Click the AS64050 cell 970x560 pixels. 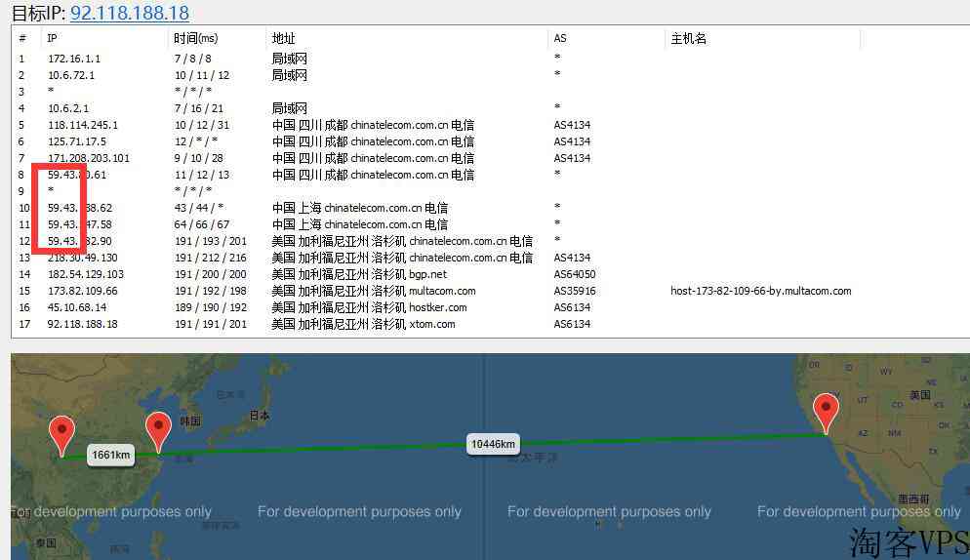tap(575, 274)
